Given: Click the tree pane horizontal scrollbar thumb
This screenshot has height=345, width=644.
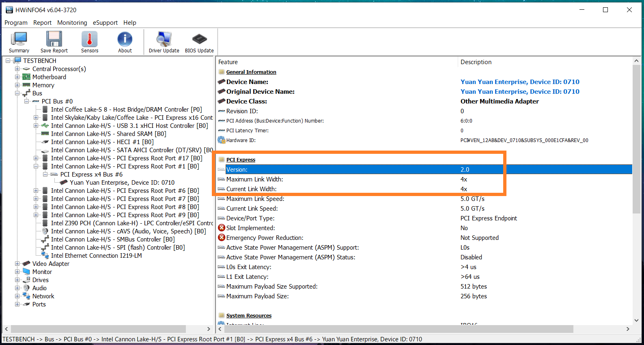Looking at the screenshot, I should click(x=98, y=329).
